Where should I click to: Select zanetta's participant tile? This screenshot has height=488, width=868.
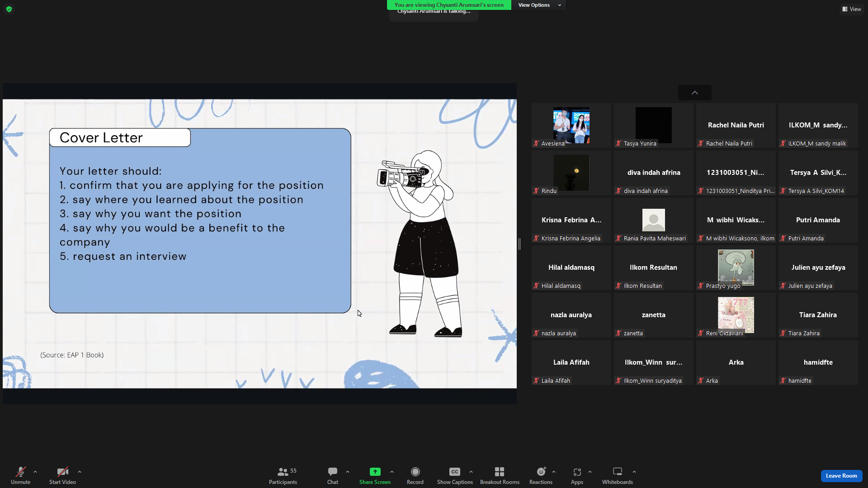click(x=654, y=315)
